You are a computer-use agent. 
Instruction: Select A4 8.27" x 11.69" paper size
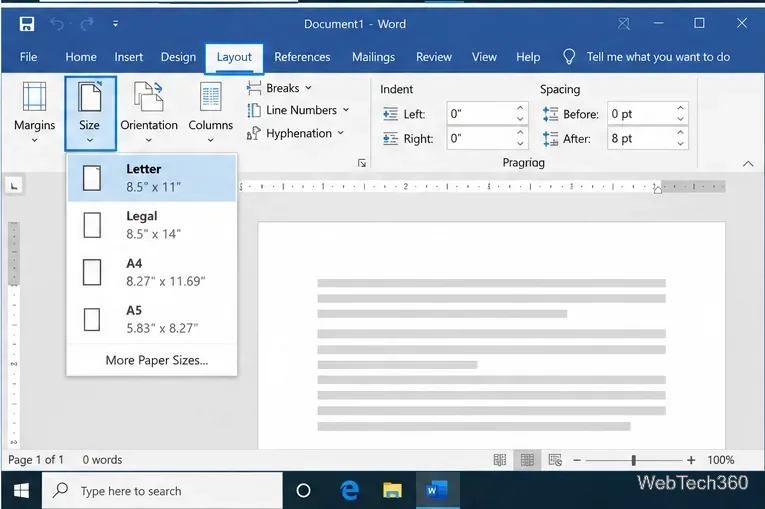point(152,272)
